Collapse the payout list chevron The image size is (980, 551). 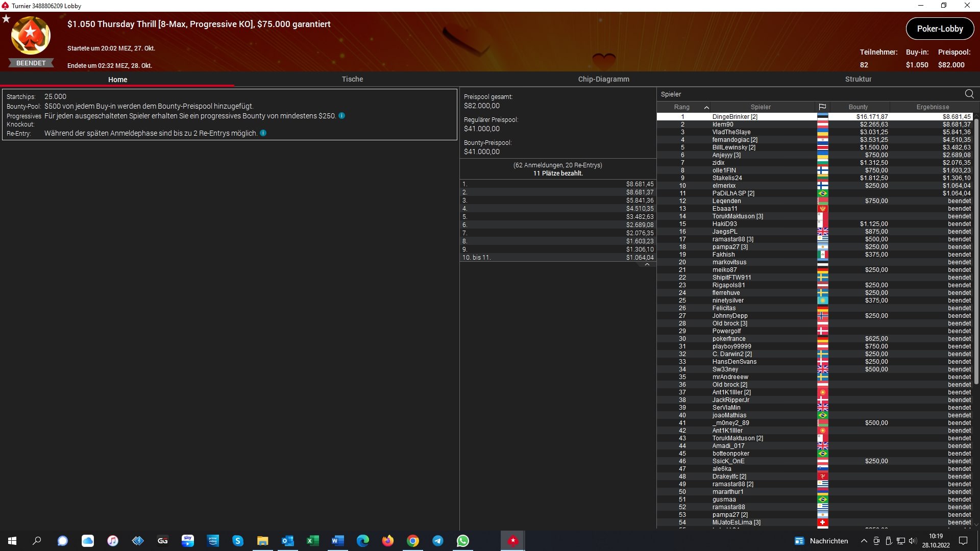click(x=647, y=265)
